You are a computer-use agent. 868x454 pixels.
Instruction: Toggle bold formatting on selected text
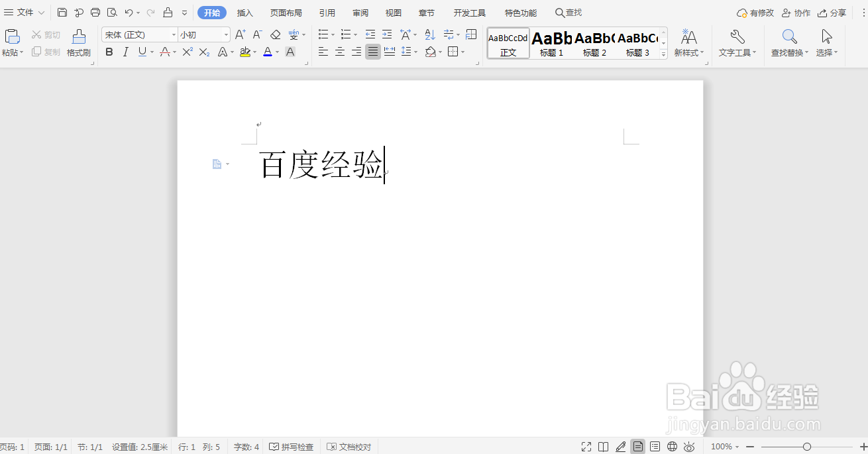pos(109,52)
